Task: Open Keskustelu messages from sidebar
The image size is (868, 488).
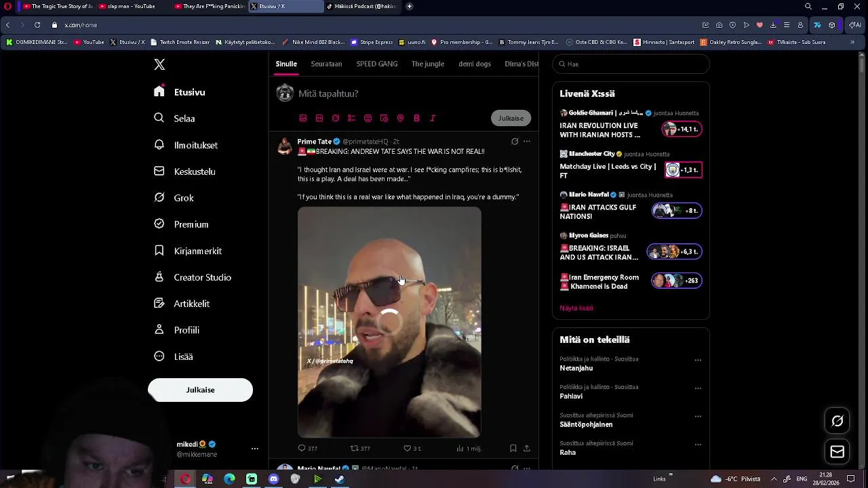Action: coord(184,171)
